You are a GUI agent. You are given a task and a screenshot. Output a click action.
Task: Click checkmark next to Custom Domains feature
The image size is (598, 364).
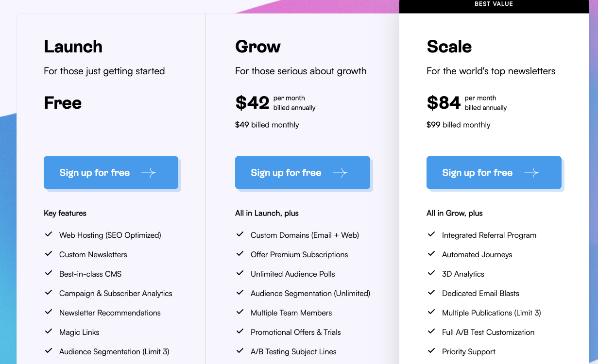coord(240,234)
